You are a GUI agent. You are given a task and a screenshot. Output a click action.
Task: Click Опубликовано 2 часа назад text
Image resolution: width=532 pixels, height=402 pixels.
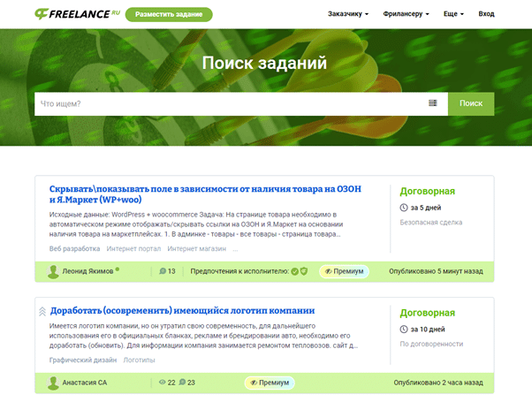[438, 383]
